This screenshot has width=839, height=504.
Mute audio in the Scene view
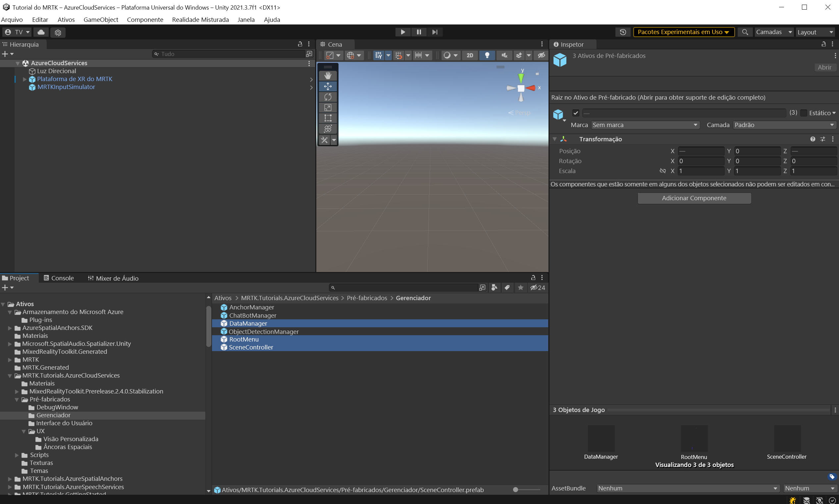pyautogui.click(x=504, y=55)
